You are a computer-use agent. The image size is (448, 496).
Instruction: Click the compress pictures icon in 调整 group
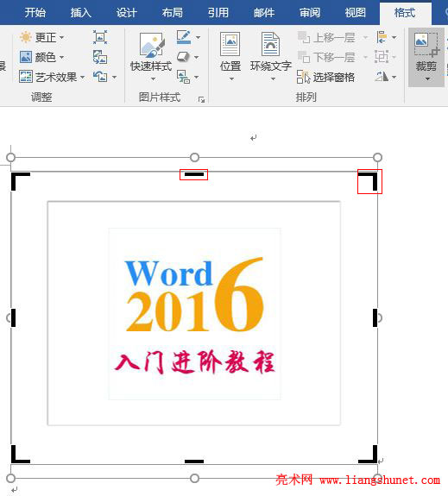pos(100,37)
